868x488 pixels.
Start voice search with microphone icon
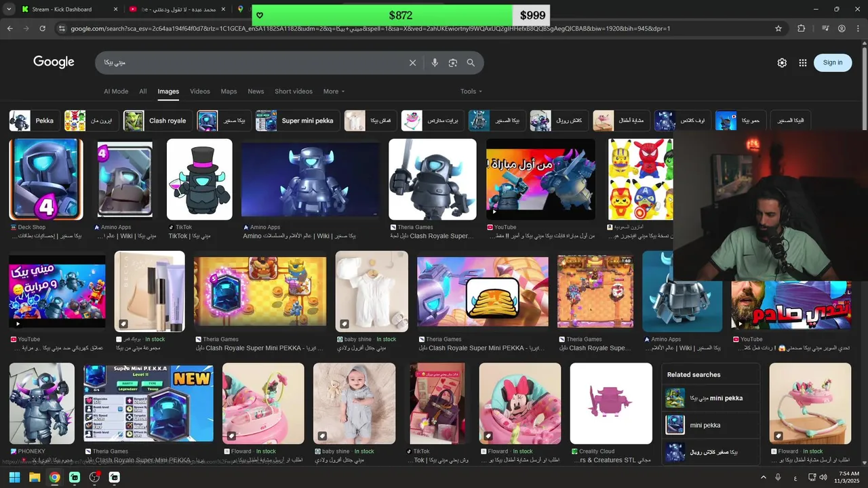coord(435,62)
